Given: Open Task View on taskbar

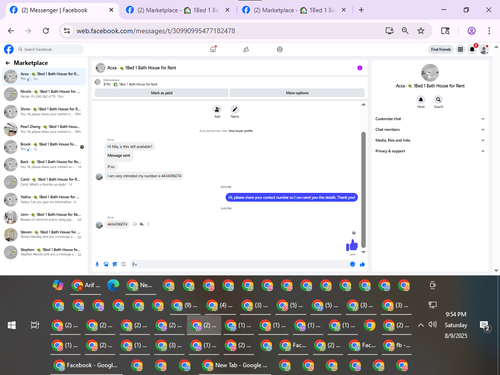Looking at the screenshot, I should (x=35, y=325).
